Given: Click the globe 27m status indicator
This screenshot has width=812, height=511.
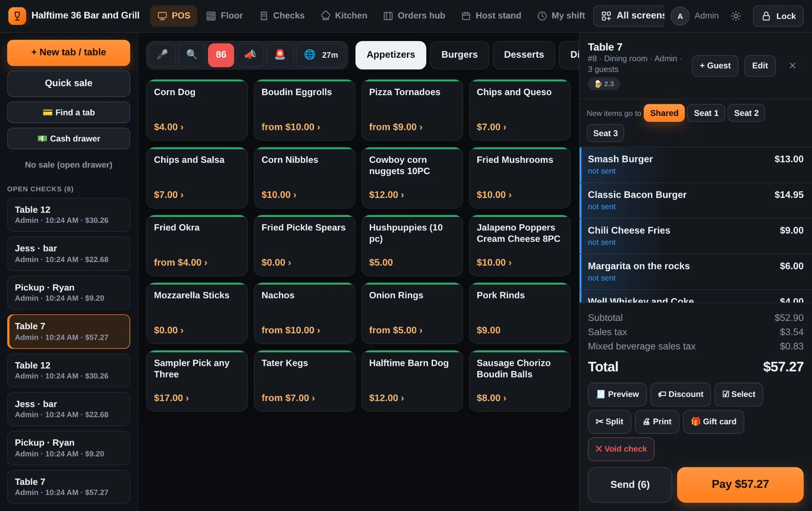Looking at the screenshot, I should [321, 55].
